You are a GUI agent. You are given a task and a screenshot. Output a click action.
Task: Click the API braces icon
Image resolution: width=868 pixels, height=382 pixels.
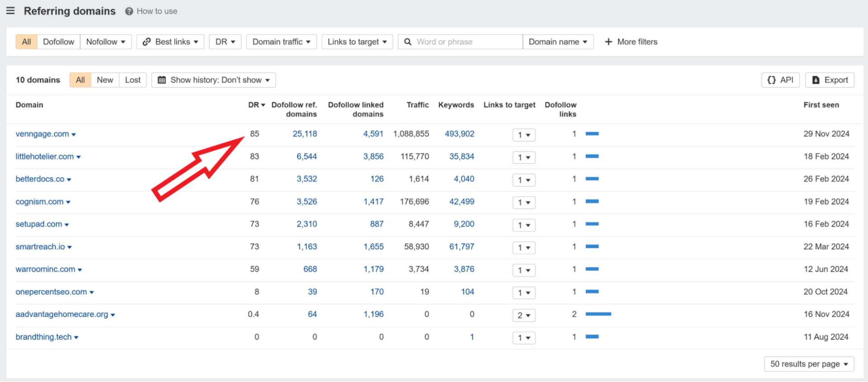coord(772,80)
